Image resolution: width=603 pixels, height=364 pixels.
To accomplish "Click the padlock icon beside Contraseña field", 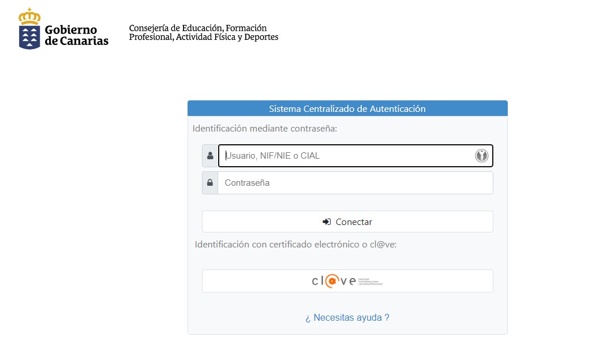I will tap(210, 183).
